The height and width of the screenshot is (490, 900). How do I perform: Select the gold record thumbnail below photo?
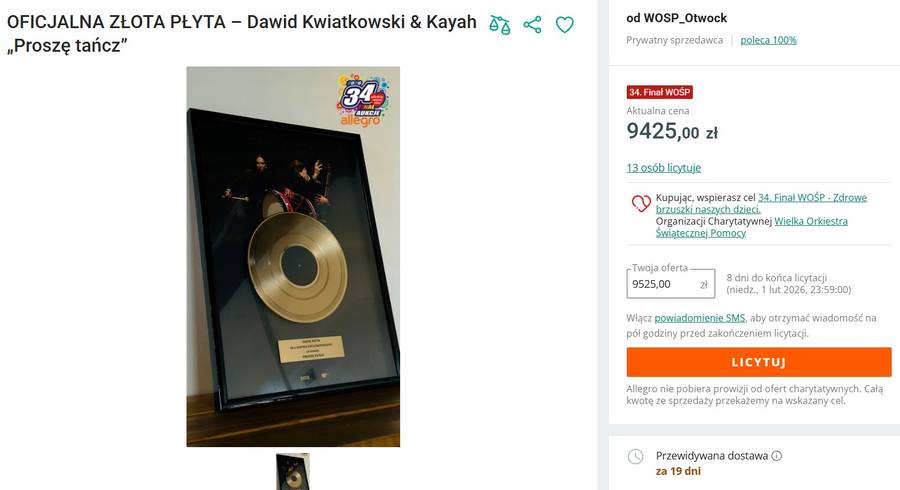click(x=293, y=471)
